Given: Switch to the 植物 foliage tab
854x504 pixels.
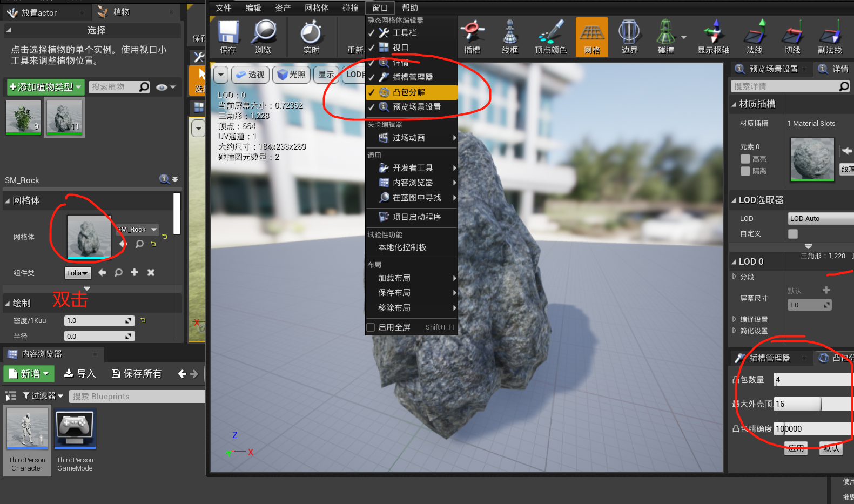Looking at the screenshot, I should click(x=121, y=12).
